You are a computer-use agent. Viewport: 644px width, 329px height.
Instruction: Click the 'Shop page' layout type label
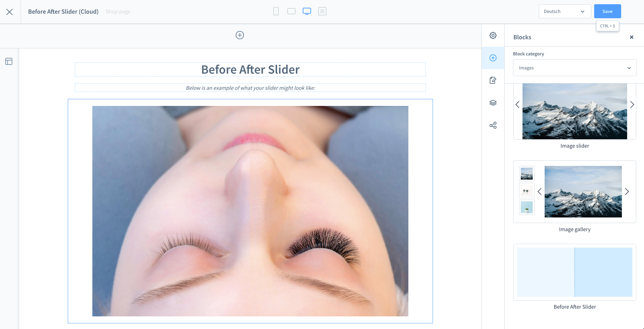(x=118, y=12)
